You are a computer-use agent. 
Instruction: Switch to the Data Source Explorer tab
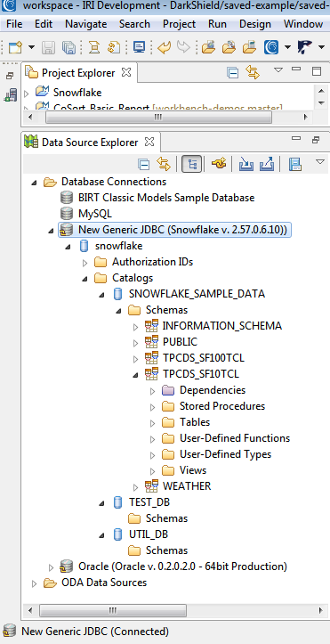pyautogui.click(x=89, y=143)
